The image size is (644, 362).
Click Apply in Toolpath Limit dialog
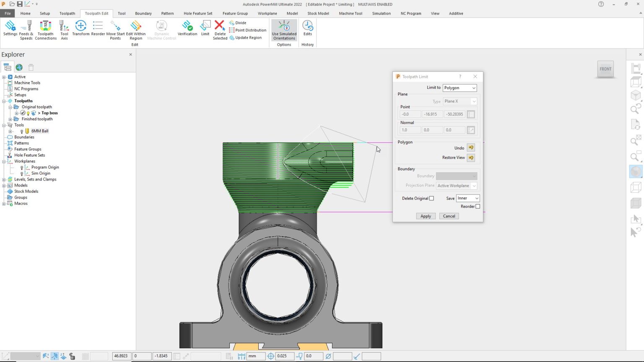(x=425, y=216)
